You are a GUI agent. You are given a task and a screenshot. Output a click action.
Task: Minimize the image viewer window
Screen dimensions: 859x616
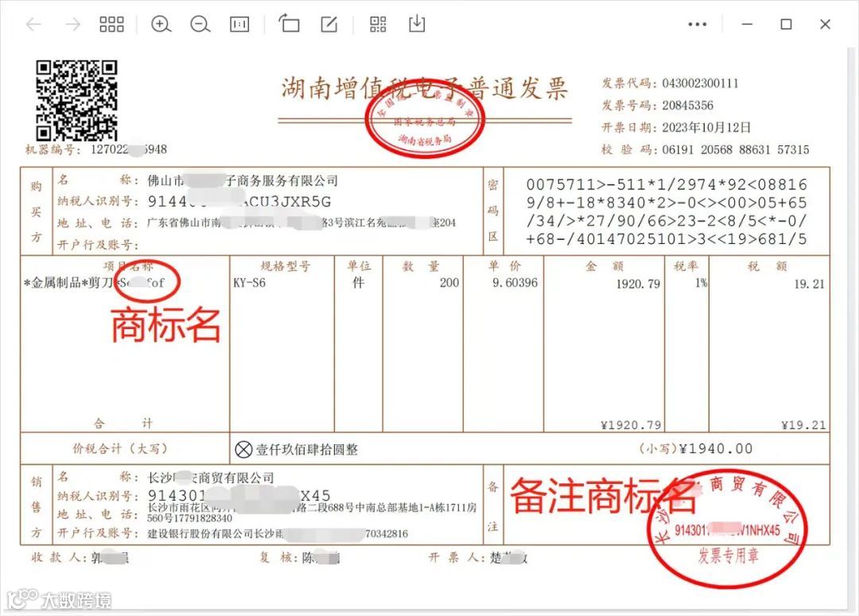click(x=747, y=24)
